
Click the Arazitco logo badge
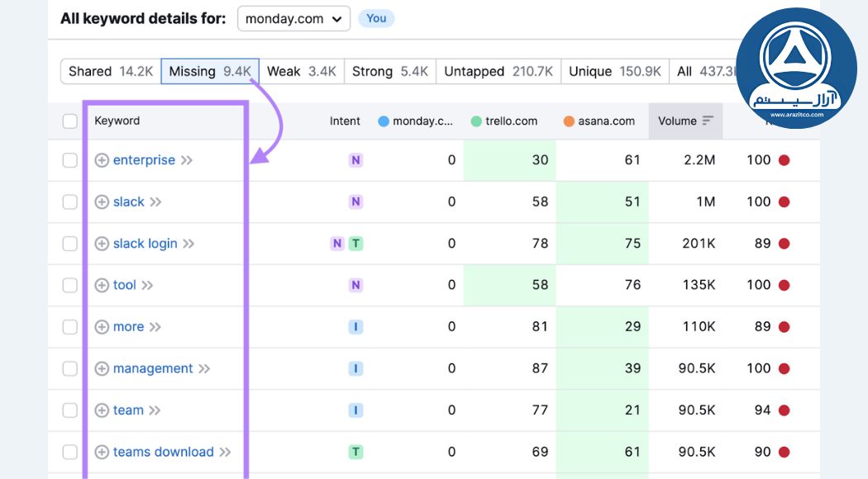pos(796,69)
